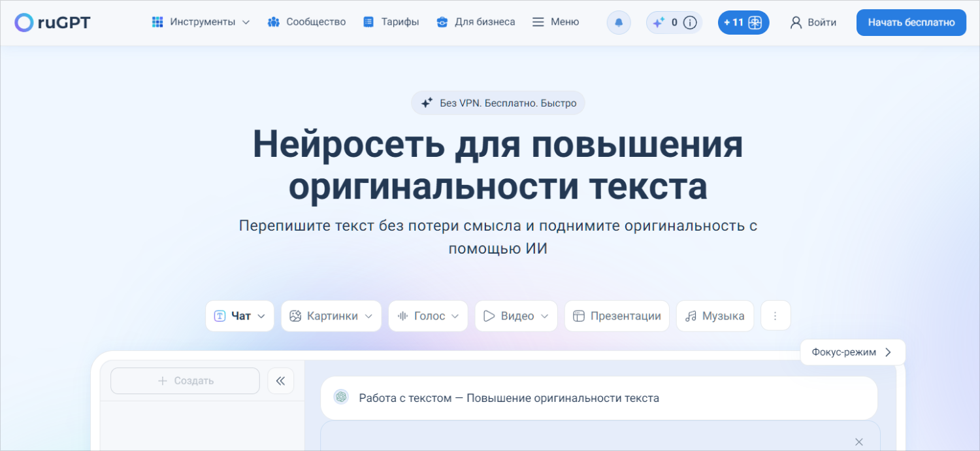Expand the Чат dropdown
This screenshot has height=451, width=980.
pos(240,316)
